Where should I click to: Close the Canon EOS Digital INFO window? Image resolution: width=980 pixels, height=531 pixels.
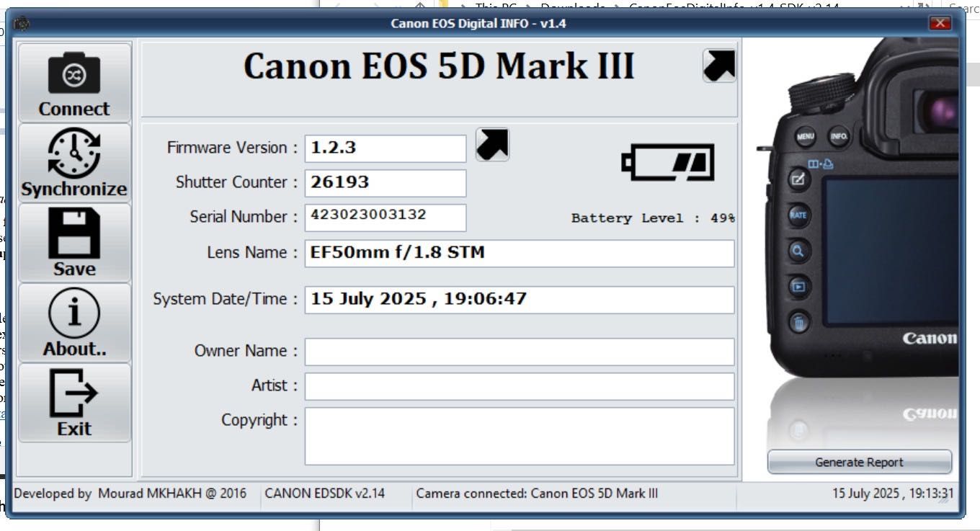(940, 23)
